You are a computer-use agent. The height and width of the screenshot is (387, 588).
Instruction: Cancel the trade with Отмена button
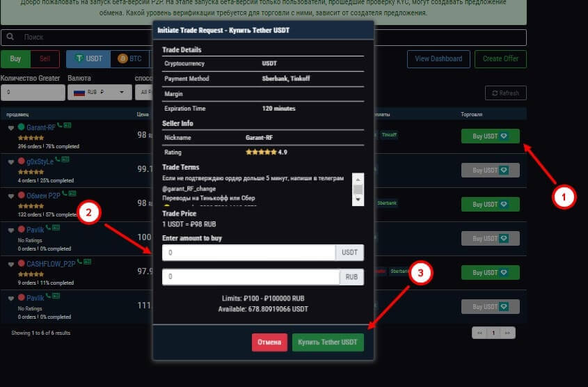[x=269, y=342]
